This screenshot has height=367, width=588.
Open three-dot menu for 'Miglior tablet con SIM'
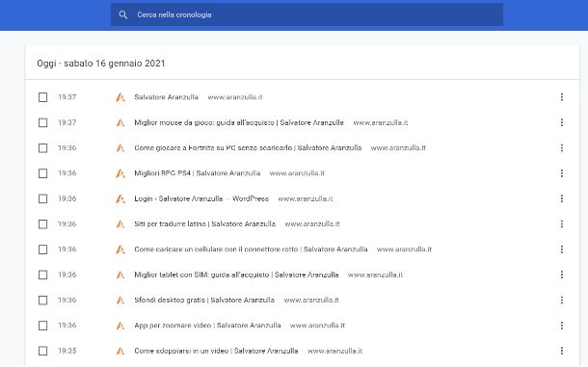[x=561, y=275]
